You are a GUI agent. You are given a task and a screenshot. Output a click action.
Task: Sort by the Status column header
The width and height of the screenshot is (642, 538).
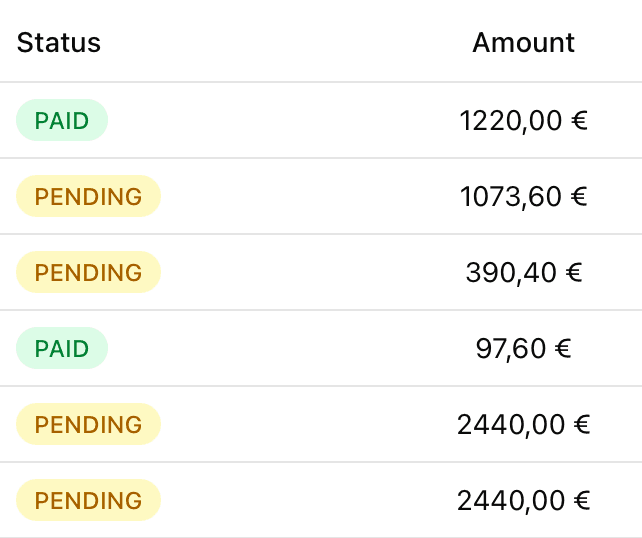click(59, 43)
